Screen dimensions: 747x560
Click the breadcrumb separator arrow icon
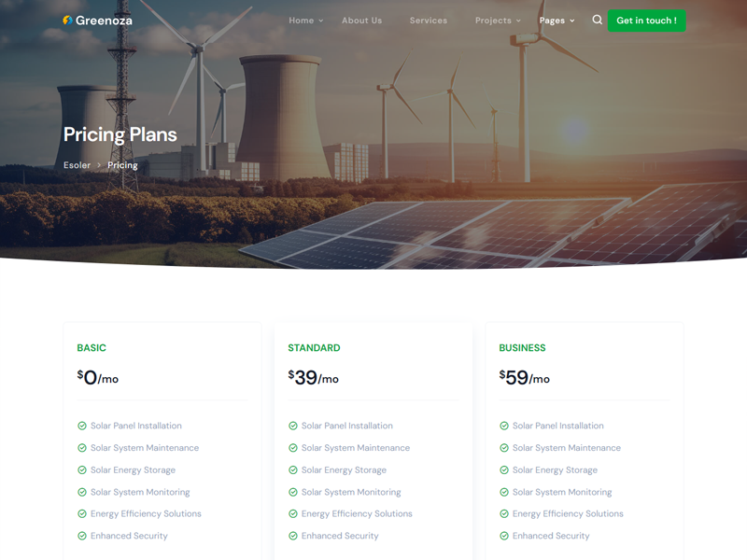(99, 165)
